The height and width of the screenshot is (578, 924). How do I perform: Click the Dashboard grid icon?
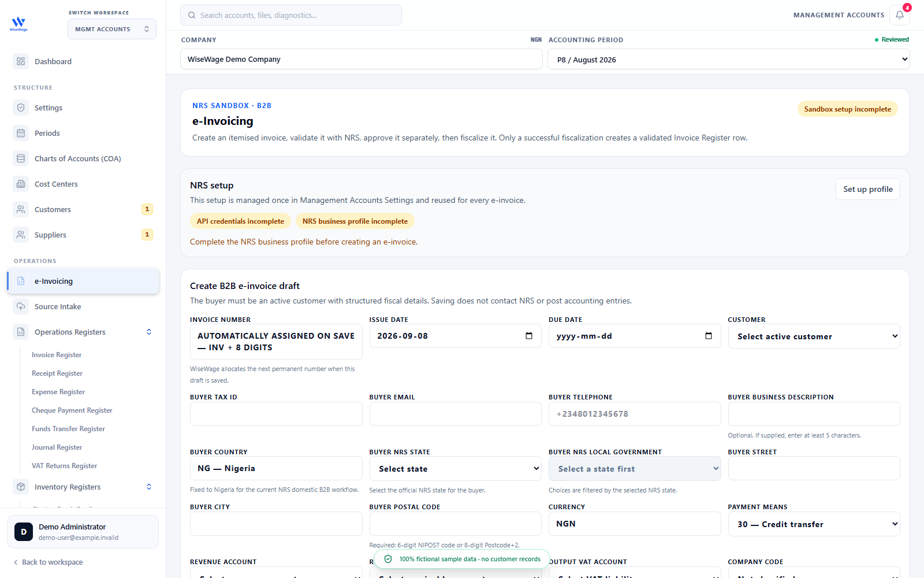click(x=21, y=61)
